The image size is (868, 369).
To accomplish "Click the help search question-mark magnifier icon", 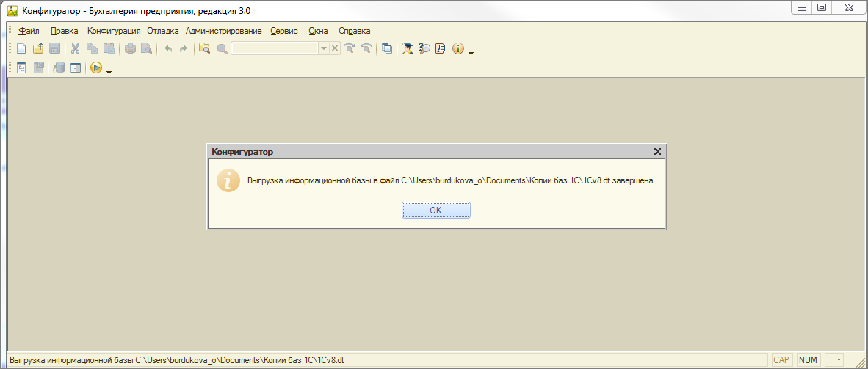I will [424, 48].
